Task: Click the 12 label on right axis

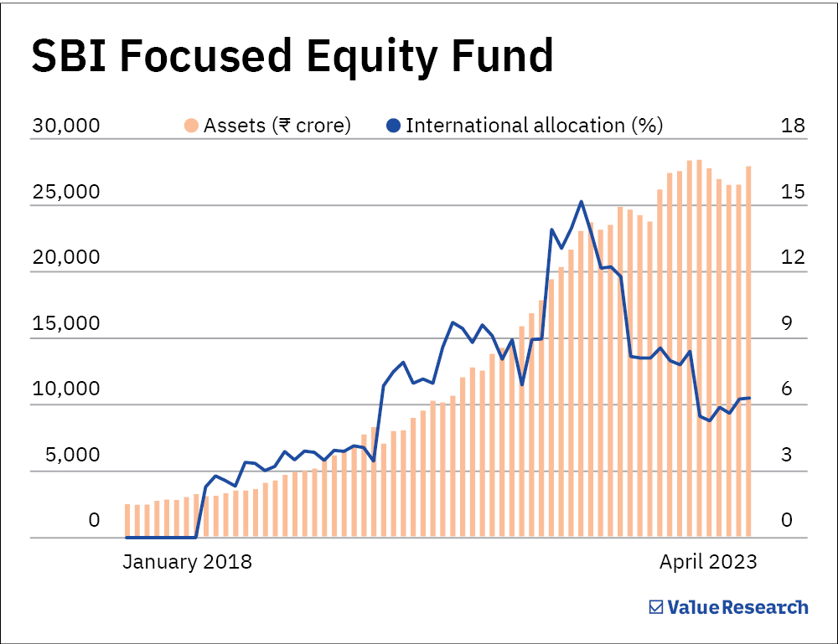Action: (792, 258)
